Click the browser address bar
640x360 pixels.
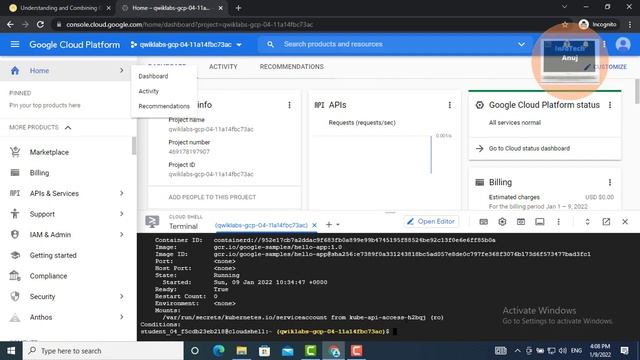(310, 24)
